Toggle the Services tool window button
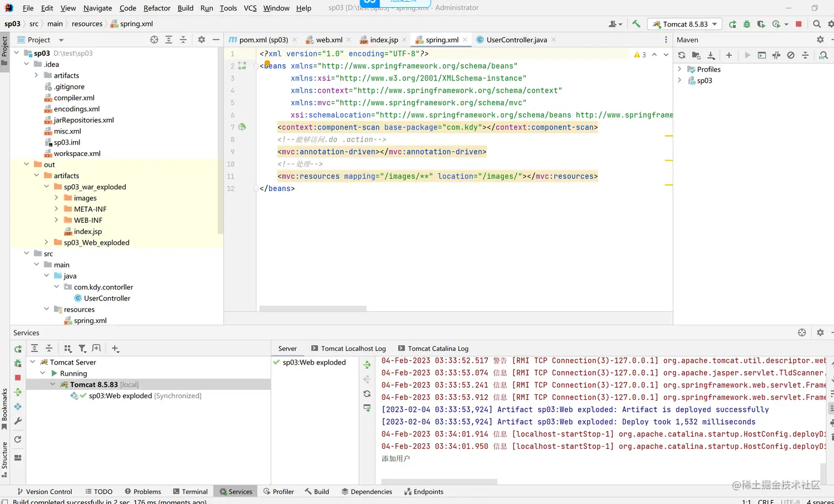The height and width of the screenshot is (504, 834). (x=236, y=491)
